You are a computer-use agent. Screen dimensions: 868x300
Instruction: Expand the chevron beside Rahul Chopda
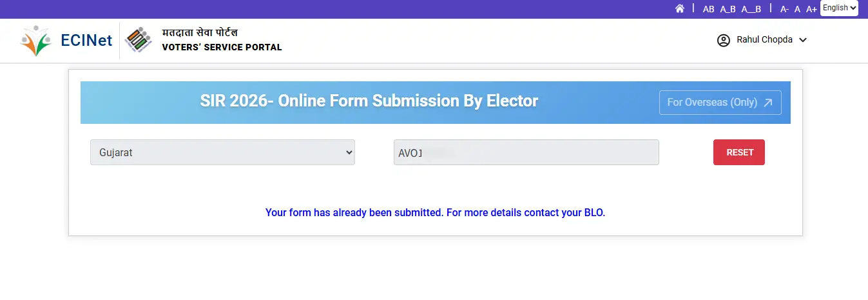tap(803, 40)
